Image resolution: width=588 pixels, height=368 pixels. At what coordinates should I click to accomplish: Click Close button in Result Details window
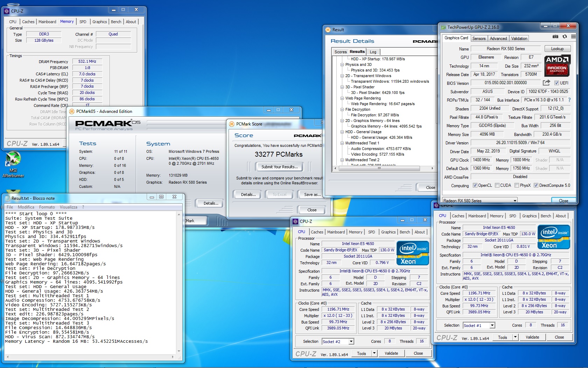pyautogui.click(x=427, y=188)
